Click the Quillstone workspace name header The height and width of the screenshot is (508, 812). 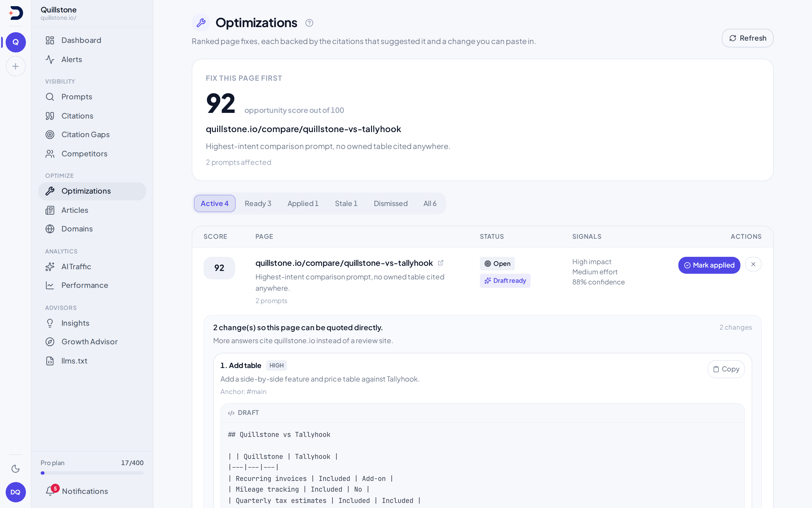(x=58, y=10)
